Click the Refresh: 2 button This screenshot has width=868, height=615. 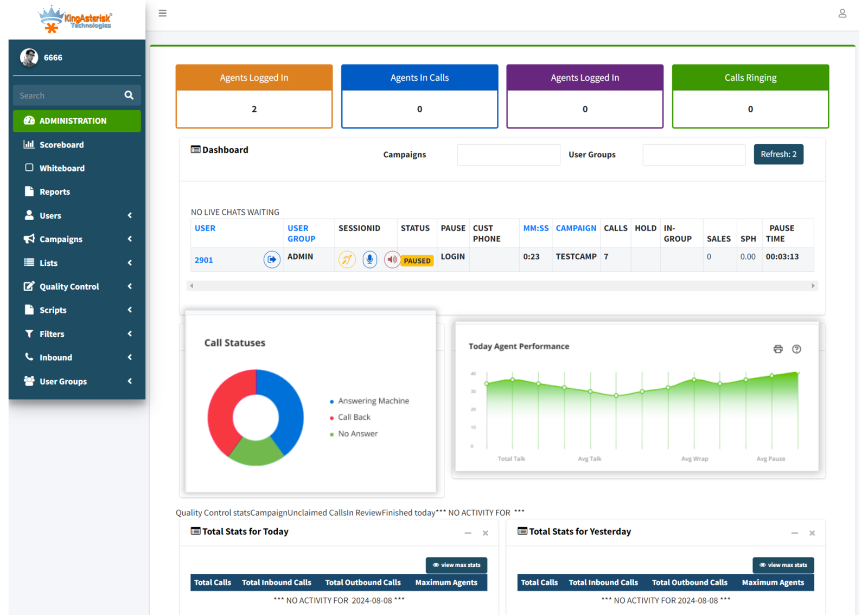[x=778, y=155]
